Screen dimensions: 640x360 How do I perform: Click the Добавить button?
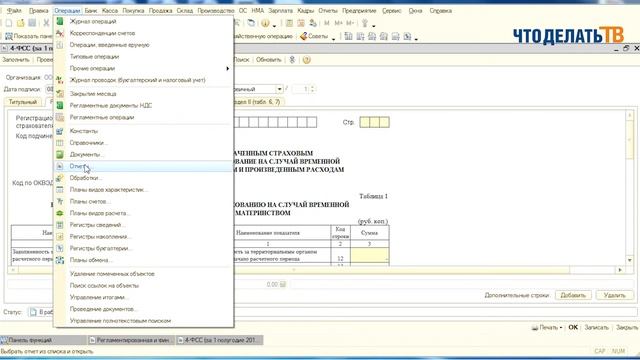coord(573,295)
